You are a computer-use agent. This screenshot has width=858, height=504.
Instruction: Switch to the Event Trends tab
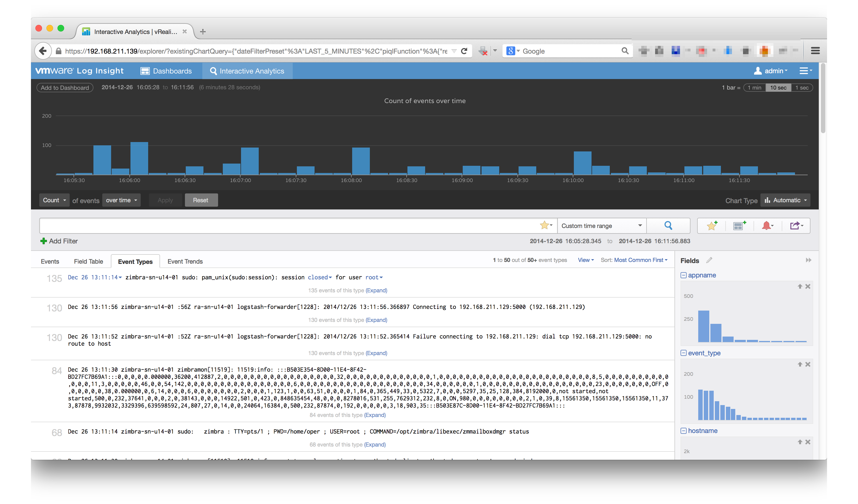[x=185, y=261]
